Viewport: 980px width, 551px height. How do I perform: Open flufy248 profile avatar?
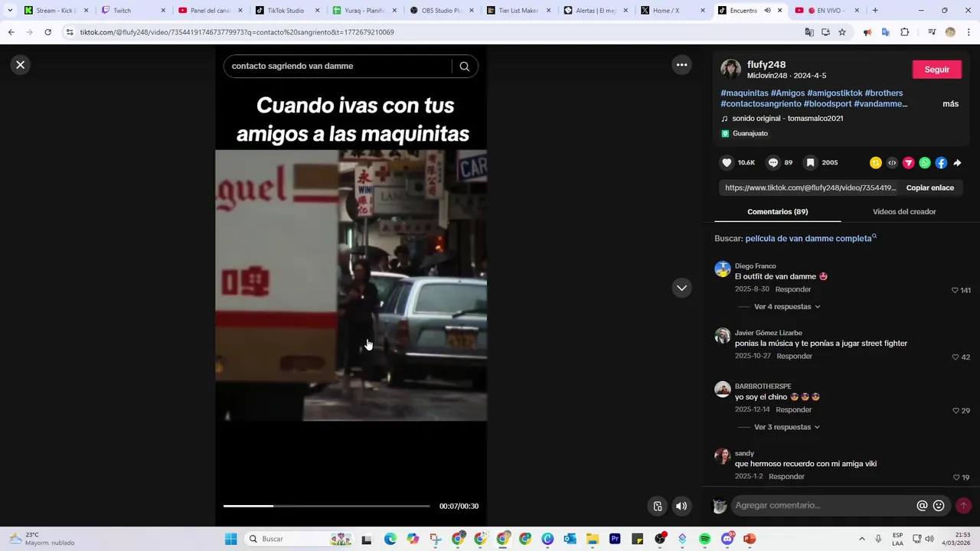point(731,70)
